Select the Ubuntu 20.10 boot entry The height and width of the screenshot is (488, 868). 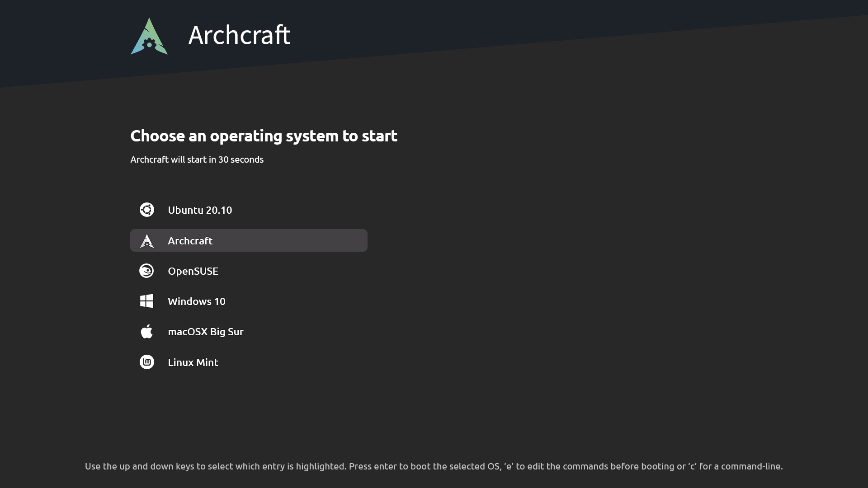pyautogui.click(x=249, y=210)
